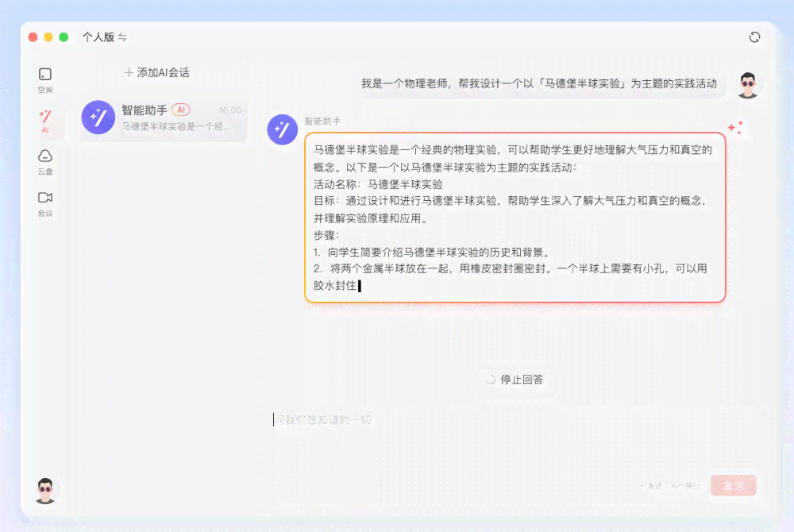Click 添加AI会话 to add a conversation
The image size is (794, 532).
tap(157, 72)
